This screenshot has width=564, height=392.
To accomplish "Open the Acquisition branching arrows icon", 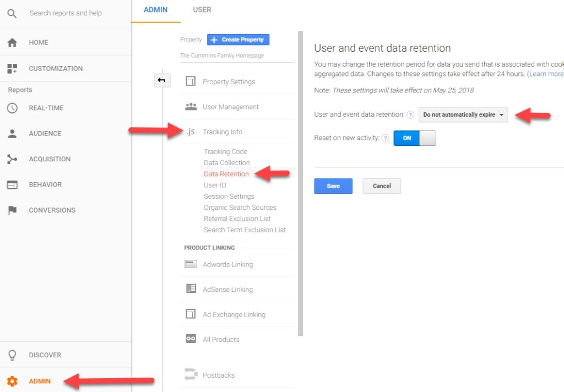I will [x=12, y=159].
